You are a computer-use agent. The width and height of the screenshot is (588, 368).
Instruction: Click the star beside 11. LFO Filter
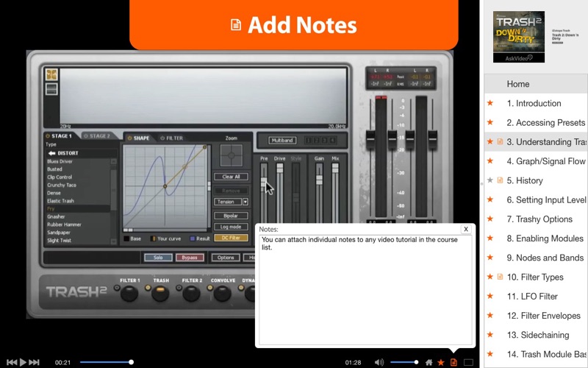pyautogui.click(x=490, y=296)
